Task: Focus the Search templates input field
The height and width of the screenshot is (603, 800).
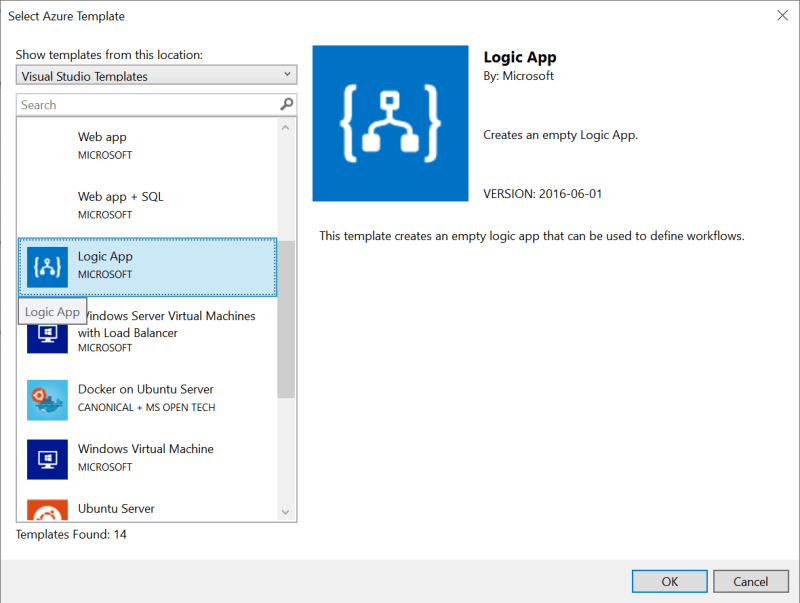Action: 156,105
